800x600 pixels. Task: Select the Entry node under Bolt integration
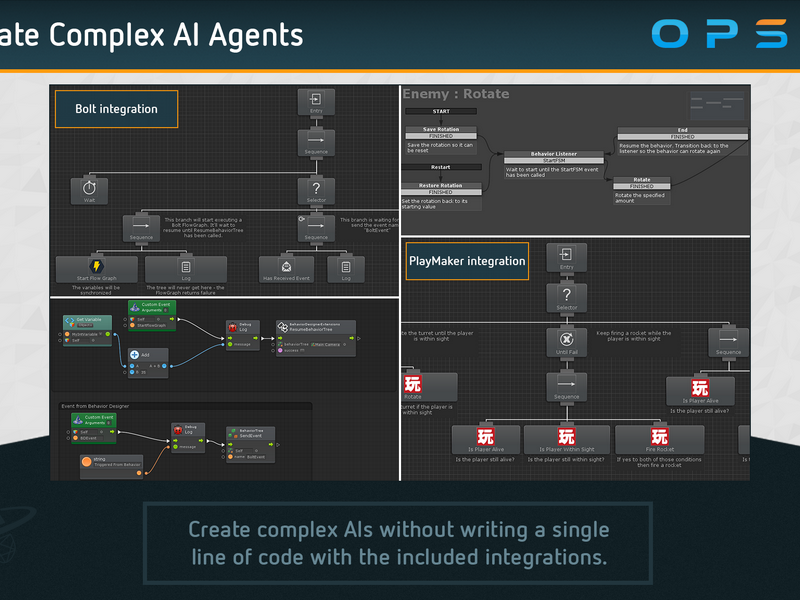click(x=316, y=102)
